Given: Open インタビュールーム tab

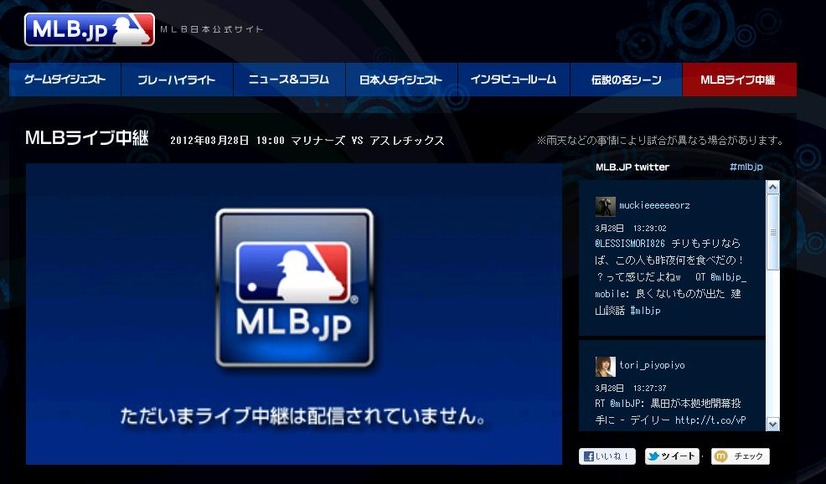Looking at the screenshot, I should coord(514,80).
